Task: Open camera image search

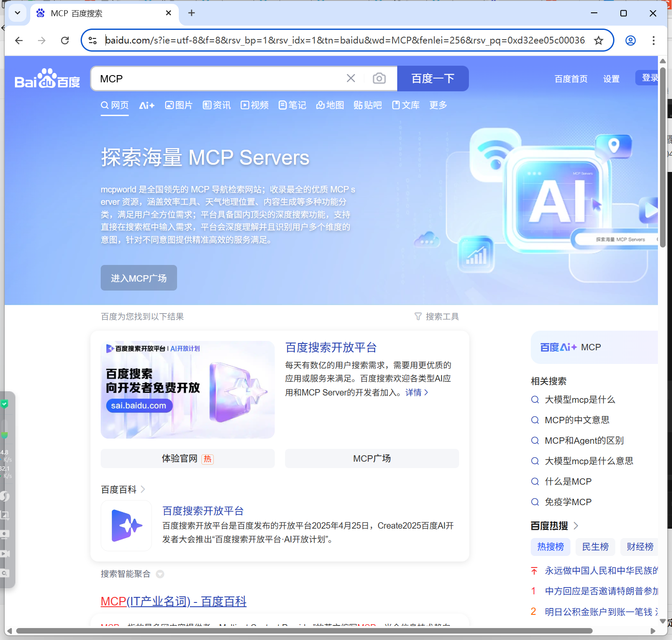Action: (x=379, y=78)
